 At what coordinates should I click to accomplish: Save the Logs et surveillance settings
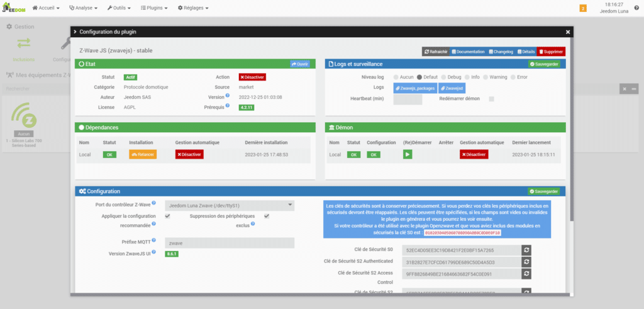pos(544,64)
